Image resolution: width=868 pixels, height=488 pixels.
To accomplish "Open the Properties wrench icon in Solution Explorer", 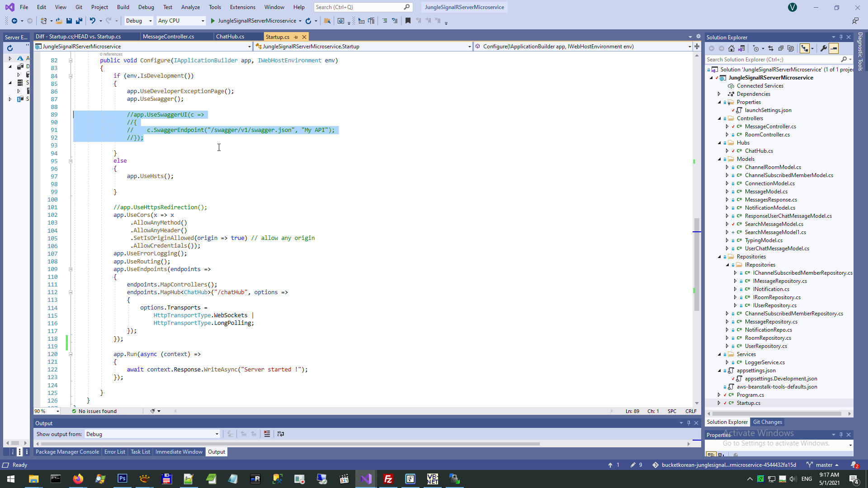I will (824, 48).
